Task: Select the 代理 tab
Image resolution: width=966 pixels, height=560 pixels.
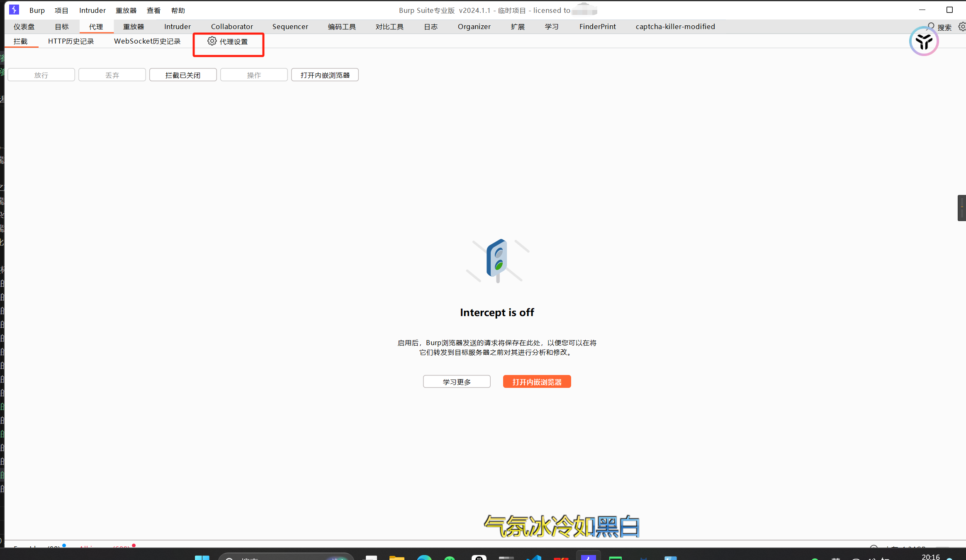Action: [96, 27]
